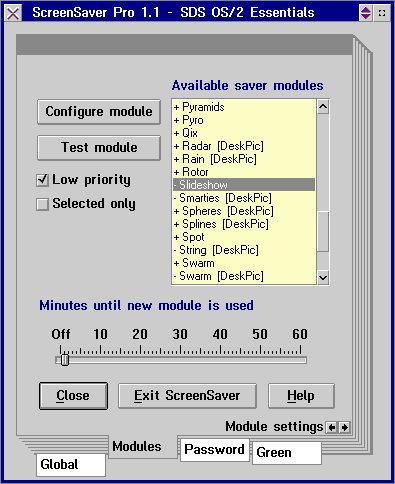Click the minutes slider handle at Off
Screen dimensions: 395x484
tap(65, 360)
